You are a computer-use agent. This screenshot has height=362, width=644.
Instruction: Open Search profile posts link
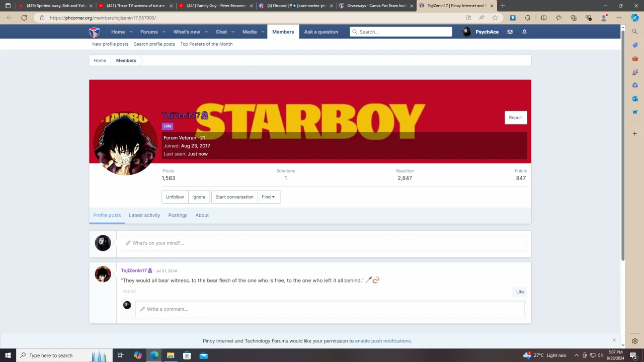[x=154, y=44]
